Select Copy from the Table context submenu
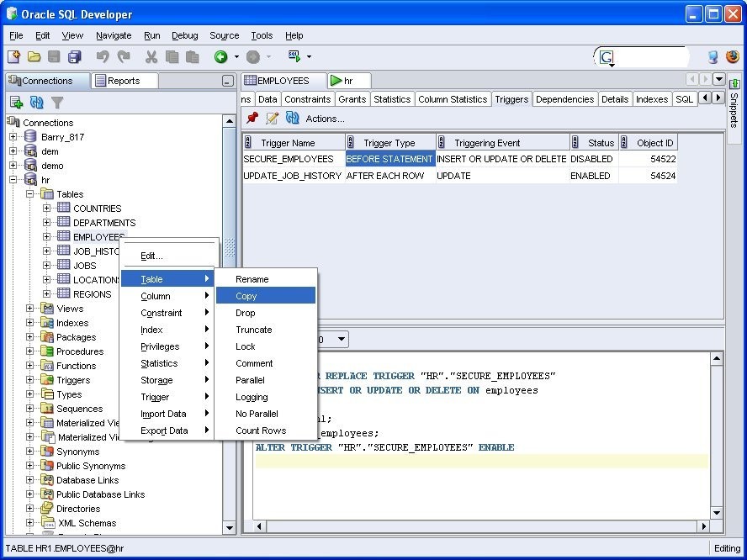 246,295
